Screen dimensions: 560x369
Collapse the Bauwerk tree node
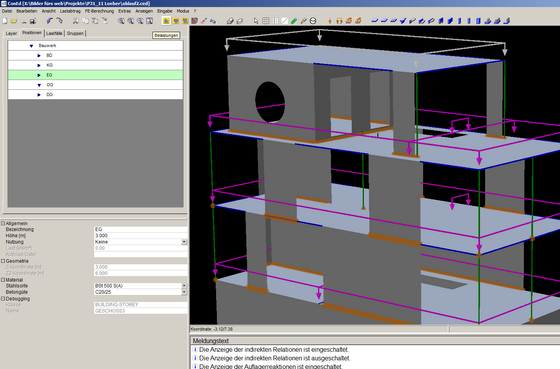(31, 46)
